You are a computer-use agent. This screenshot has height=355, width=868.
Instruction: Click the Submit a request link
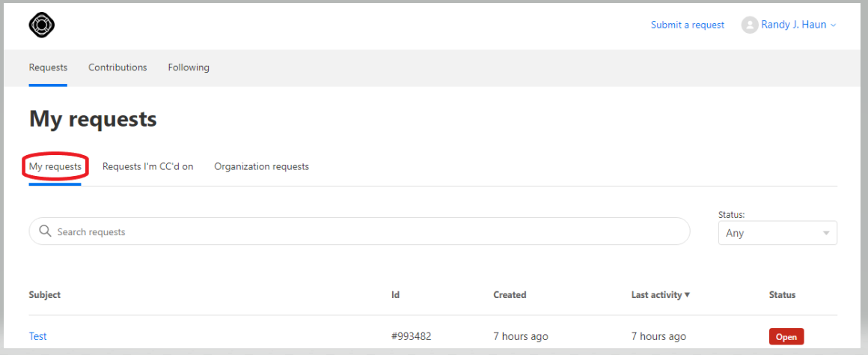[688, 25]
